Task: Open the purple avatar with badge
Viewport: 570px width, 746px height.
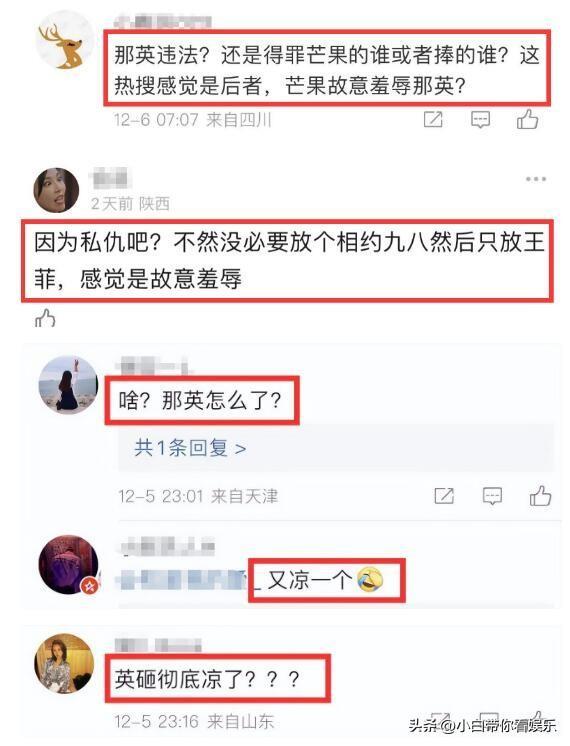Action: tap(69, 564)
